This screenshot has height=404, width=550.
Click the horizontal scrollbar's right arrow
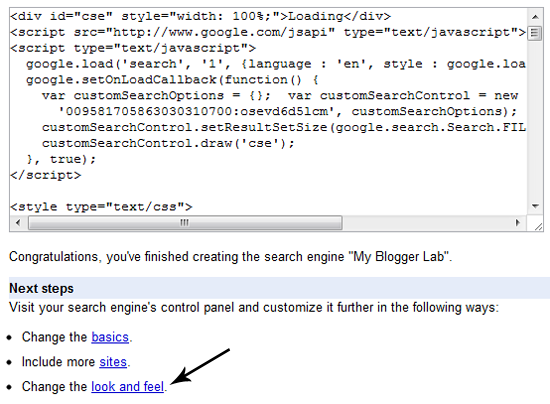(518, 223)
